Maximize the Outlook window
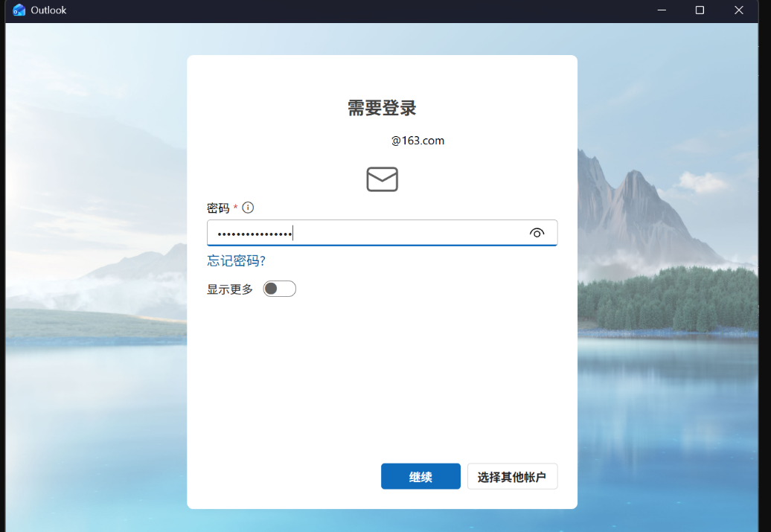This screenshot has width=771, height=532. coord(700,10)
